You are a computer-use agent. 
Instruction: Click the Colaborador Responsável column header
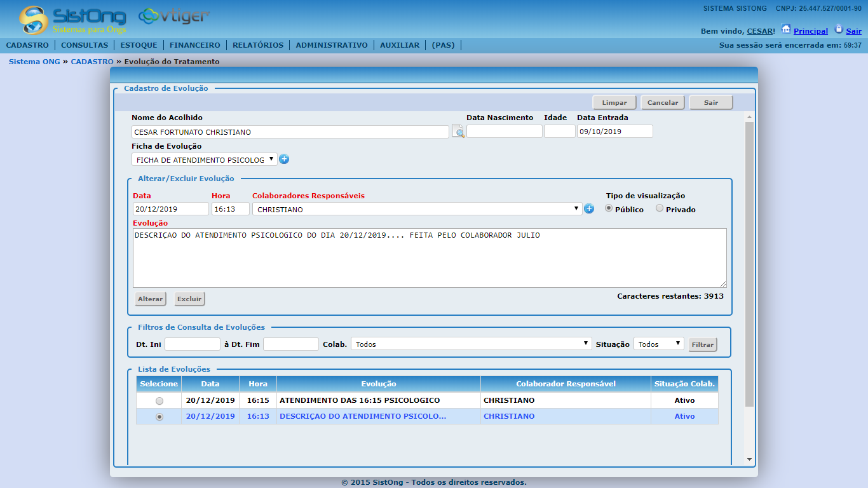click(566, 384)
